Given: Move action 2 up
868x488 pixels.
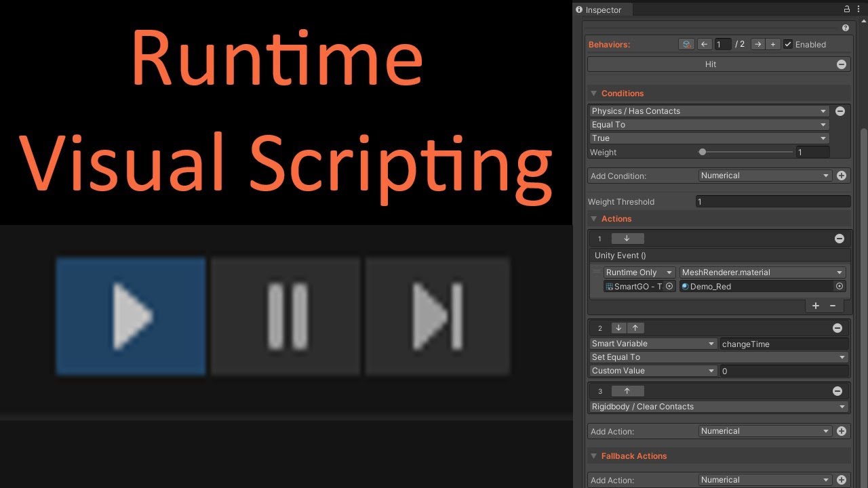Looking at the screenshot, I should 635,328.
